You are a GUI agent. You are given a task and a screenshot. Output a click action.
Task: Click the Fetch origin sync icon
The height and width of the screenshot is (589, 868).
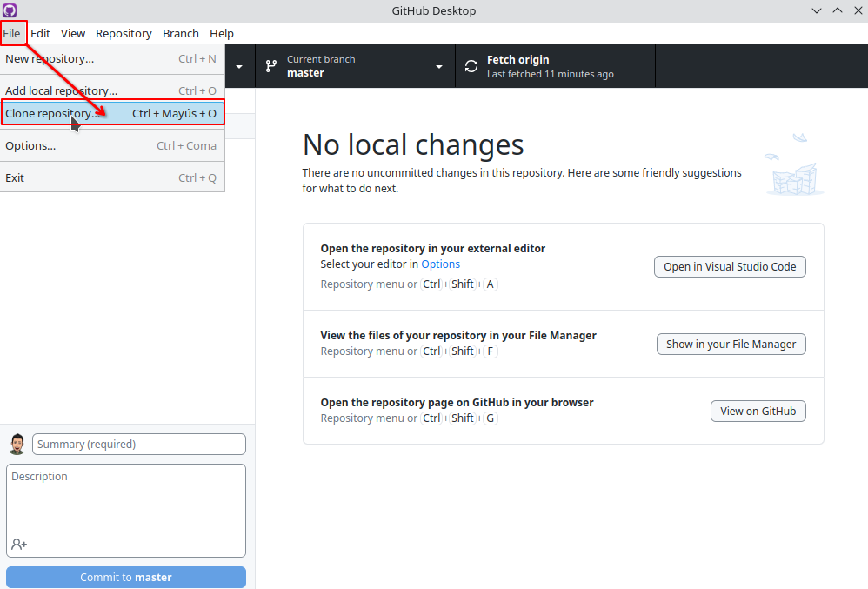coord(471,65)
